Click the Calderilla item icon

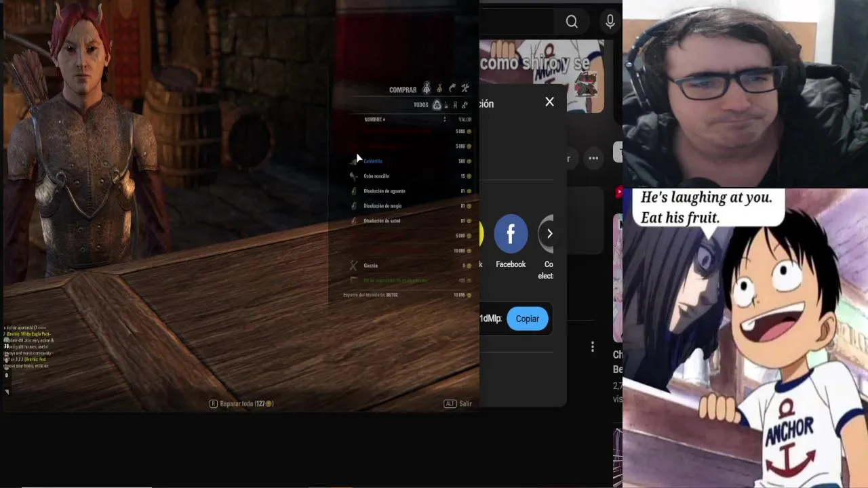[x=353, y=161]
